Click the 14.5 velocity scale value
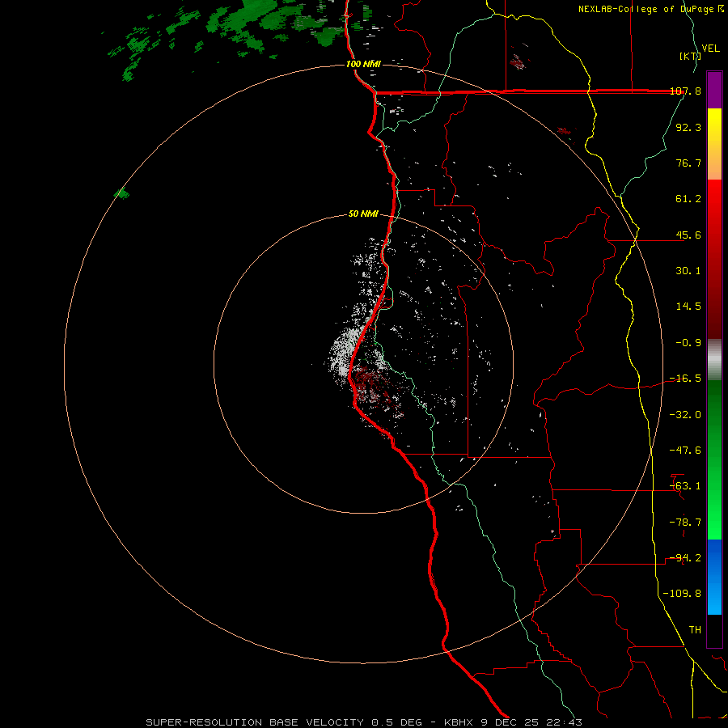This screenshot has height=728, width=728. (688, 307)
